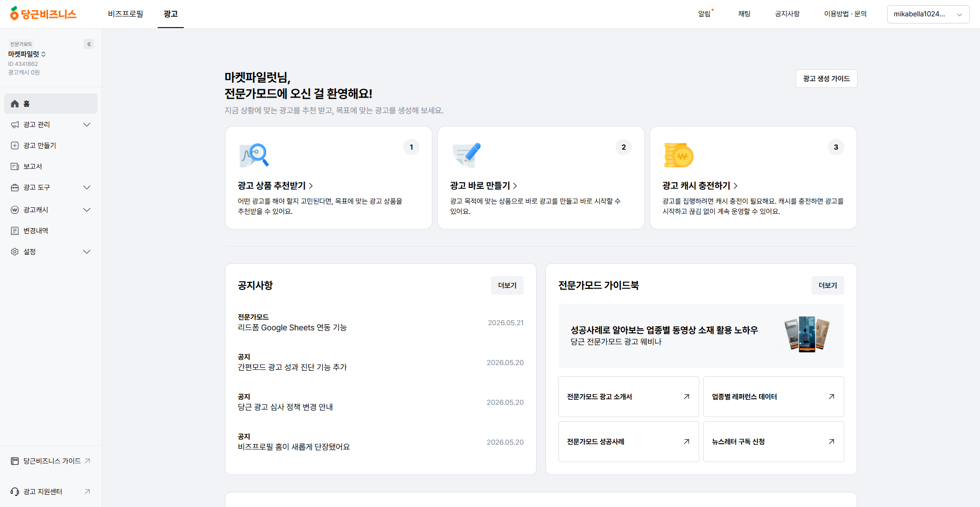980x507 pixels.
Task: Open the 전문가모드 성공사례 card
Action: pyautogui.click(x=629, y=442)
